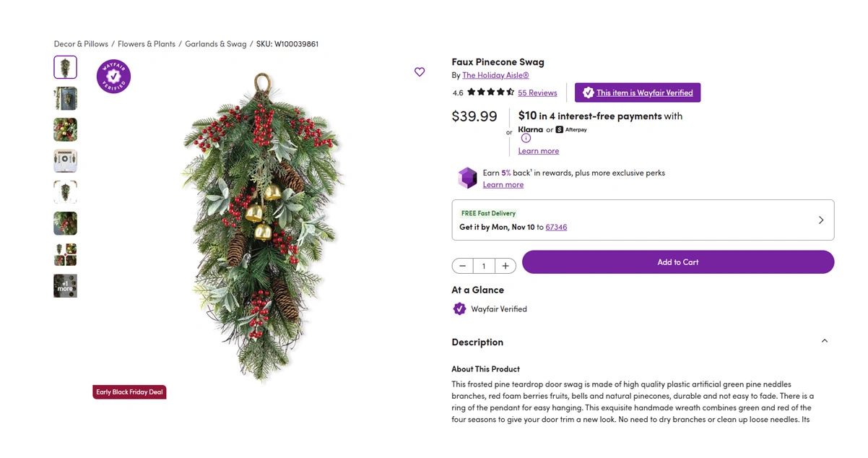
Task: Open delivery details with the right chevron
Action: (x=820, y=220)
